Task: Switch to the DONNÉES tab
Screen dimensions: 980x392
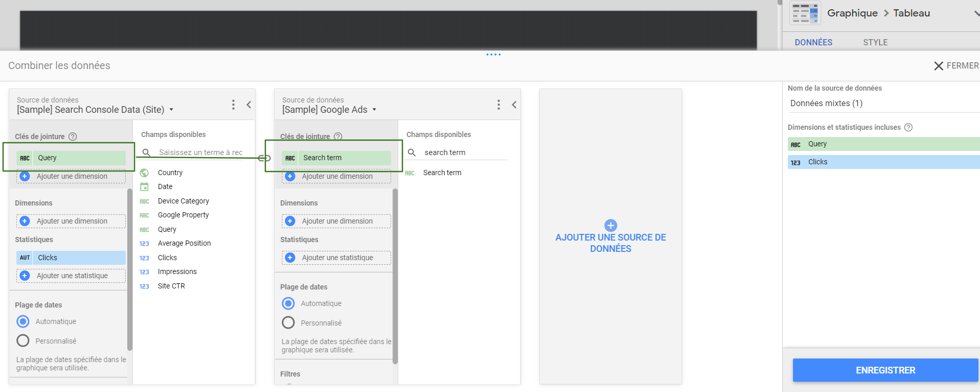Action: [814, 42]
